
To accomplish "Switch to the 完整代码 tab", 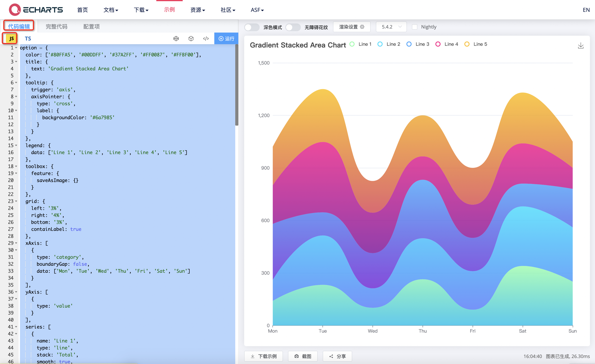I will click(56, 27).
